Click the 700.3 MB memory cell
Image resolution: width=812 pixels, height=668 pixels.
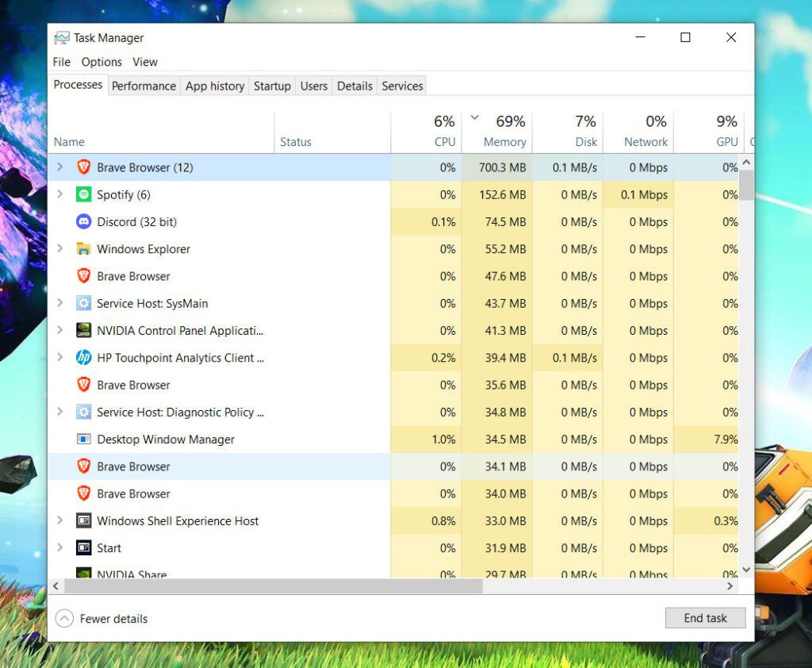click(x=496, y=167)
